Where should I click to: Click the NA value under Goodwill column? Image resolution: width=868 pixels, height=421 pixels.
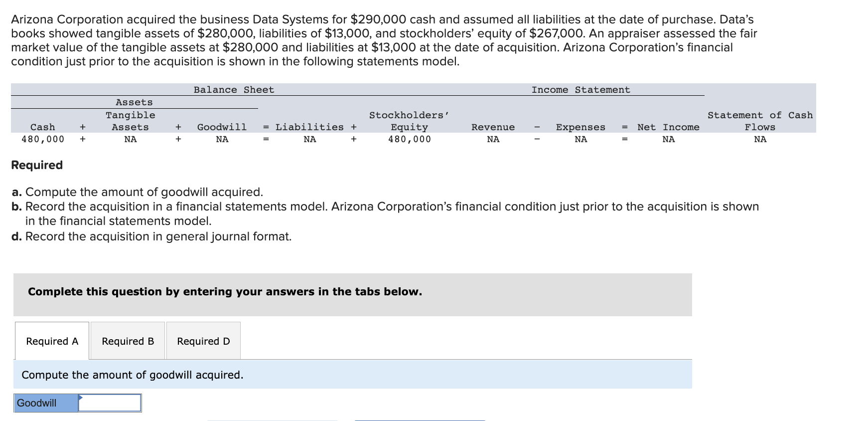click(222, 139)
